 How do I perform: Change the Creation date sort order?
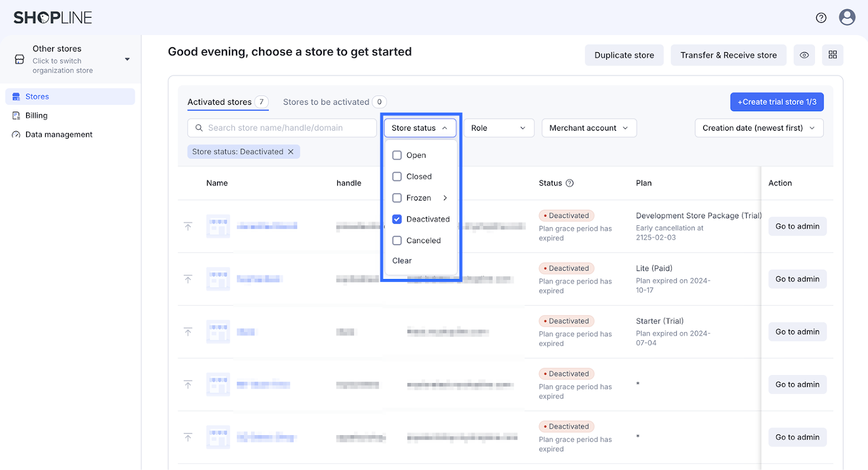pos(758,128)
